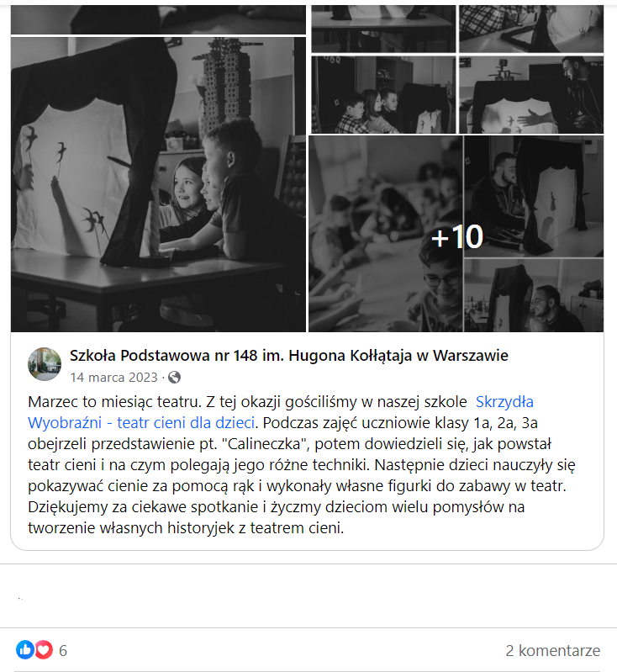Open photo of bearded man beside curtain stage
The width and height of the screenshot is (617, 672).
click(534, 197)
